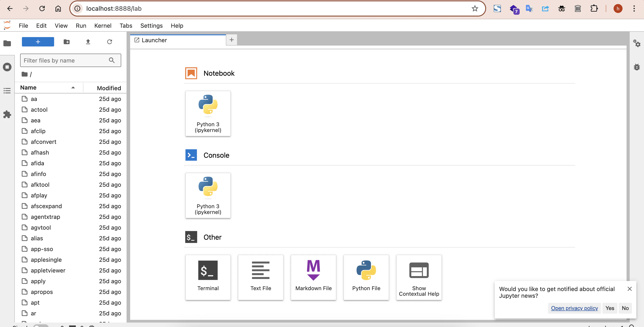Add a new launcher tab with plus
644x327 pixels.
pos(231,40)
